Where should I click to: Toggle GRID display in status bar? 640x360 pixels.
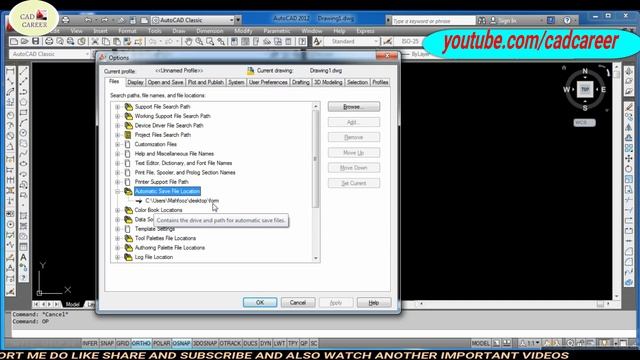tap(122, 343)
